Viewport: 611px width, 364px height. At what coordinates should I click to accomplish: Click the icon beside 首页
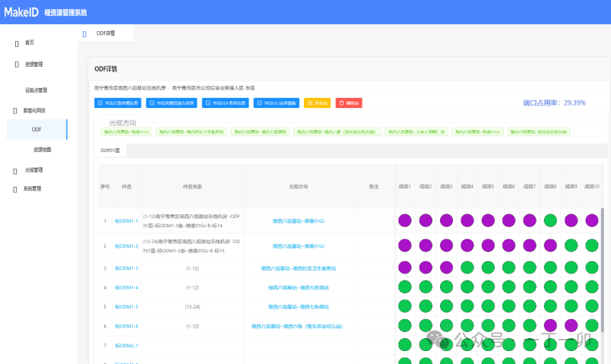(x=17, y=43)
